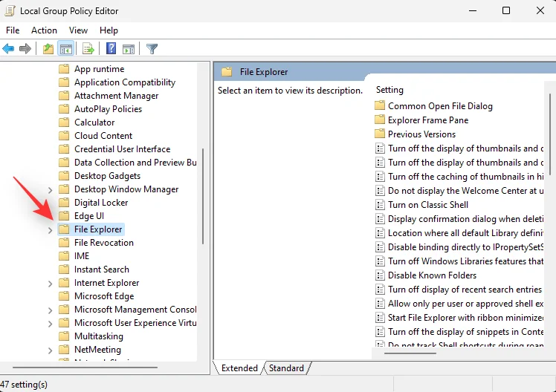The height and width of the screenshot is (392, 556).
Task: Click the Filter funnel toolbar icon
Action: tap(152, 48)
